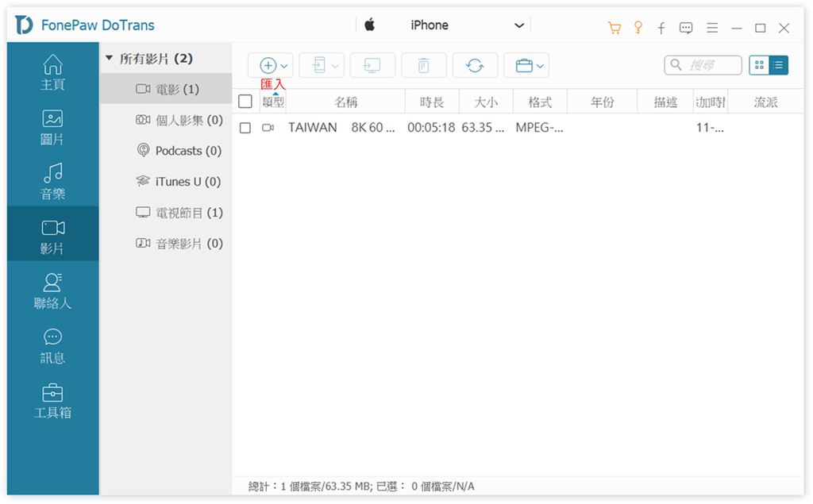Click the 00:05:18 duration cell

(431, 128)
